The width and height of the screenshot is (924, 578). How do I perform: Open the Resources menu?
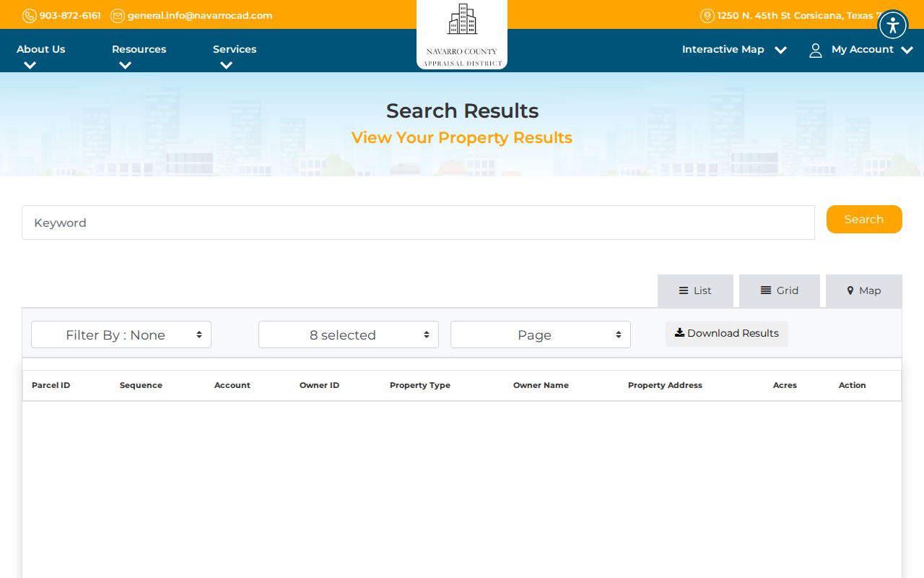(139, 49)
